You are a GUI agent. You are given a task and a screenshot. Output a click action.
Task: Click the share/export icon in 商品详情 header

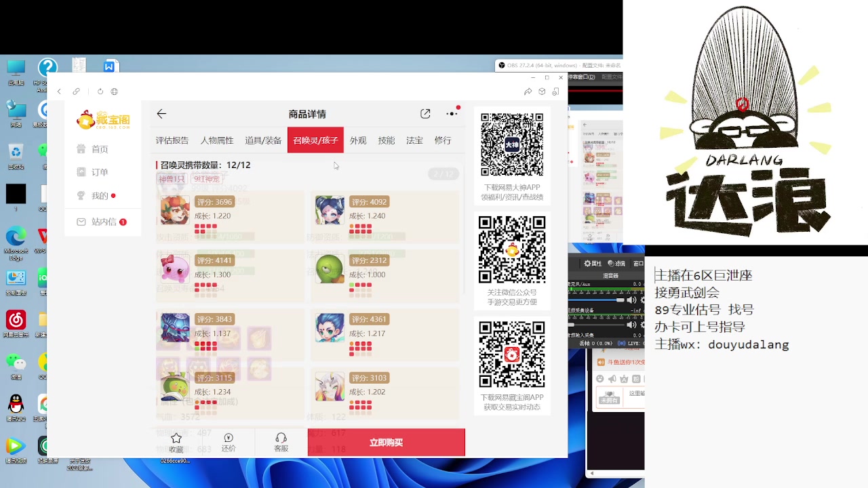tap(425, 114)
